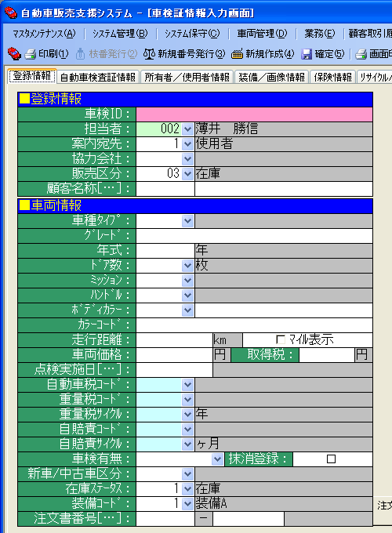Click the red car icon in toolbar
Viewport: 392px width, 533px height.
pyautogui.click(x=14, y=54)
